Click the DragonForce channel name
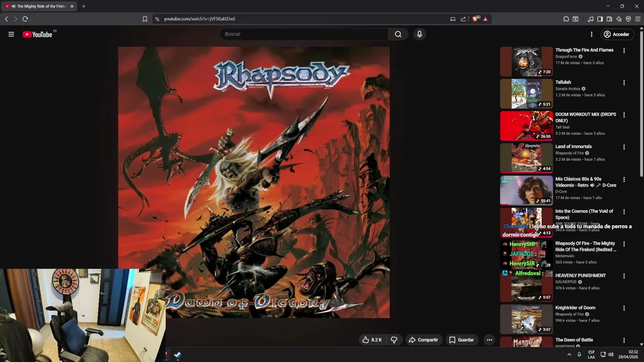 [x=566, y=56]
